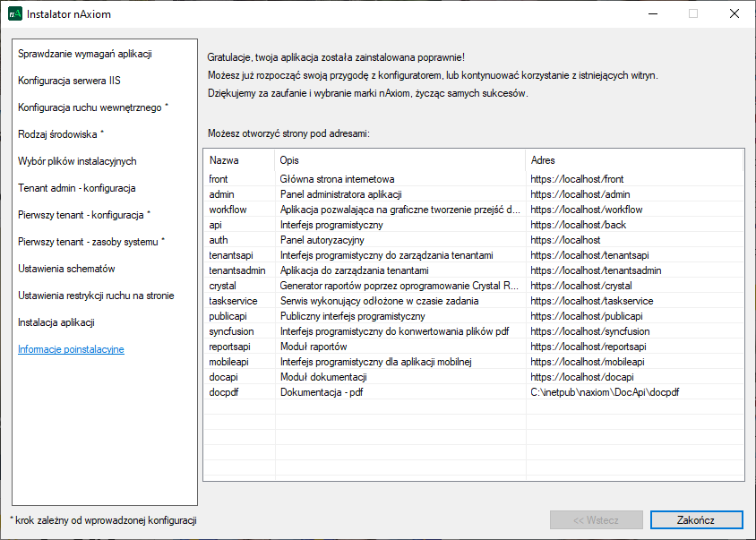The height and width of the screenshot is (540, 756).
Task: Click the https://localhost/syncfusion address
Action: click(x=590, y=331)
